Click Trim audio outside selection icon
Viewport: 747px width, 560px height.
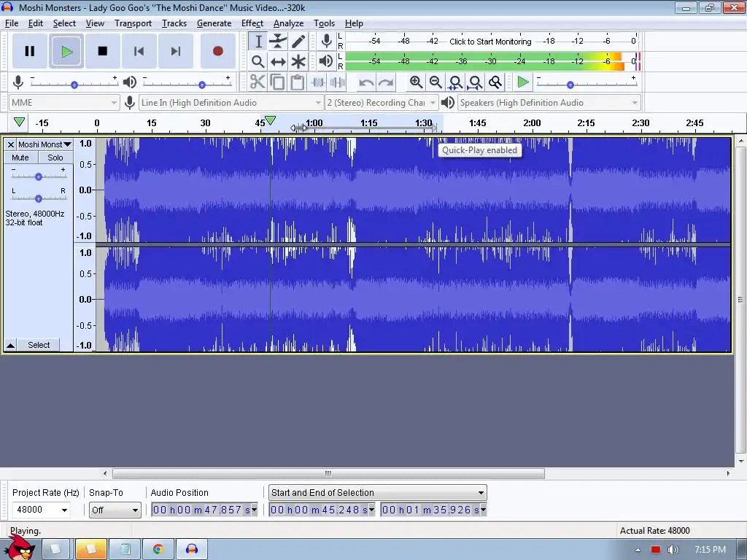(318, 82)
